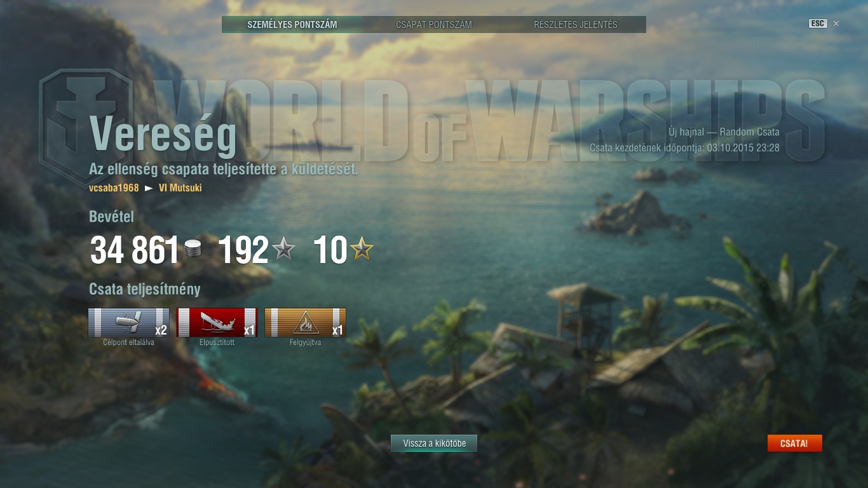The width and height of the screenshot is (868, 488).
Task: Select the red Elpusztított ribbon
Action: (x=217, y=322)
